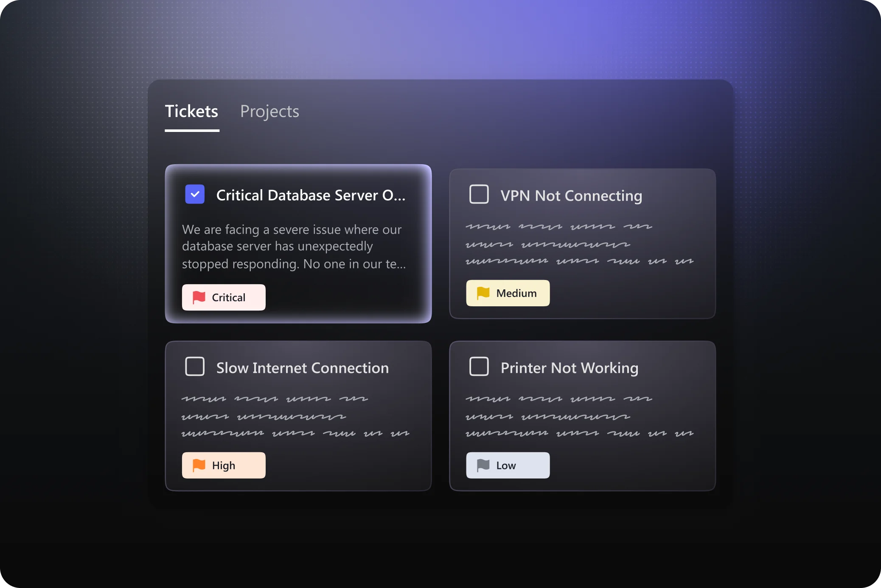The image size is (881, 588).
Task: Select the Tickets tab
Action: click(x=191, y=112)
